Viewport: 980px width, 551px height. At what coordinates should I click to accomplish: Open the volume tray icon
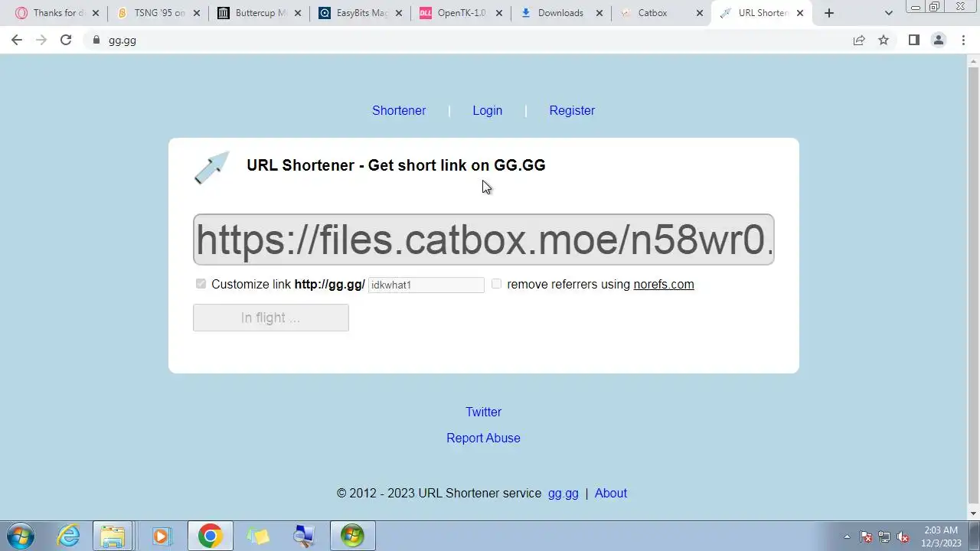tap(903, 536)
